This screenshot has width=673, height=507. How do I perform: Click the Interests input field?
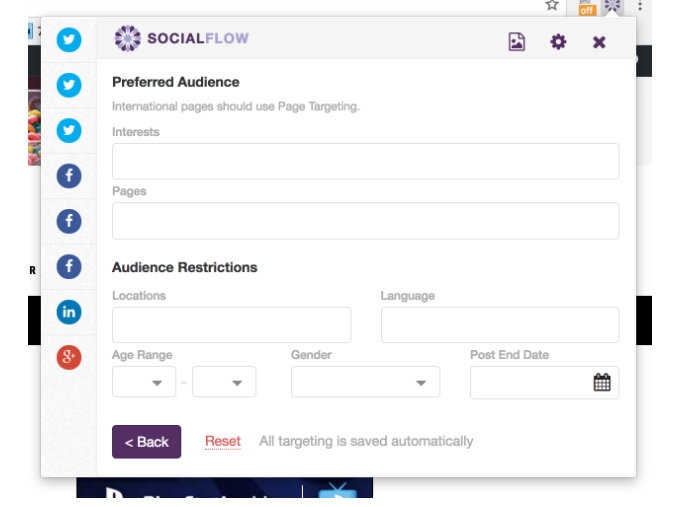point(365,161)
